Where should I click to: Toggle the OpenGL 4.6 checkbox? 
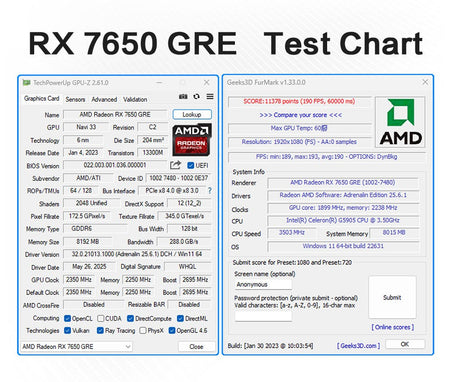pos(172,330)
